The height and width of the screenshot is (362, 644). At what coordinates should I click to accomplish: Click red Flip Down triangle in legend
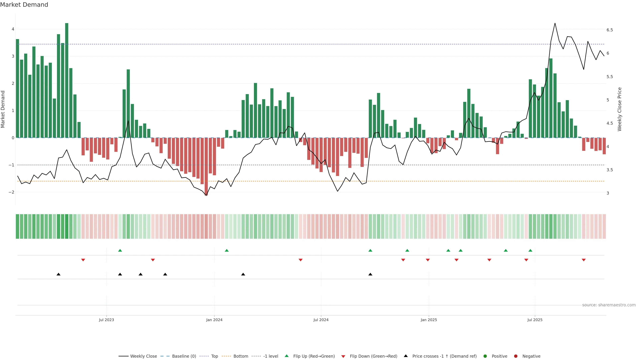(x=343, y=356)
